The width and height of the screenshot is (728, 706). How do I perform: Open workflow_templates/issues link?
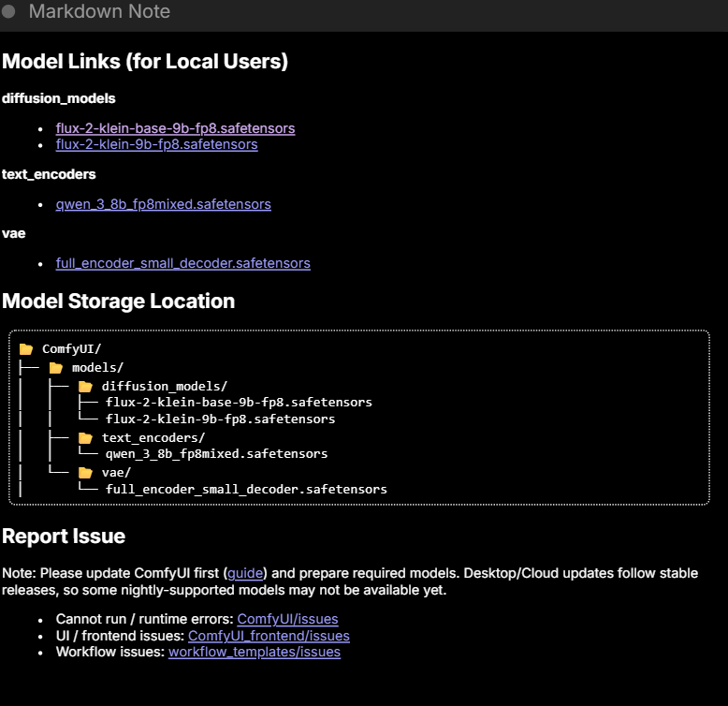(255, 652)
